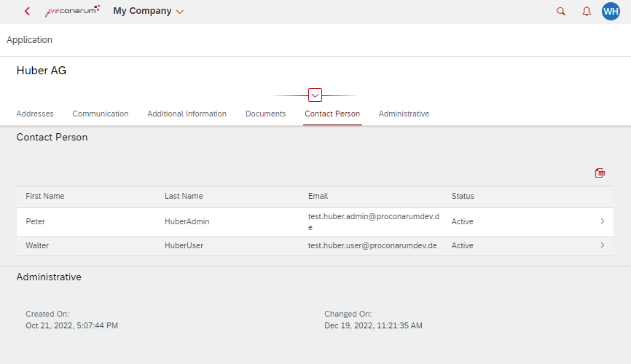Select the 'HuberAdmin' last name cell
The width and height of the screenshot is (631, 364).
tap(187, 221)
